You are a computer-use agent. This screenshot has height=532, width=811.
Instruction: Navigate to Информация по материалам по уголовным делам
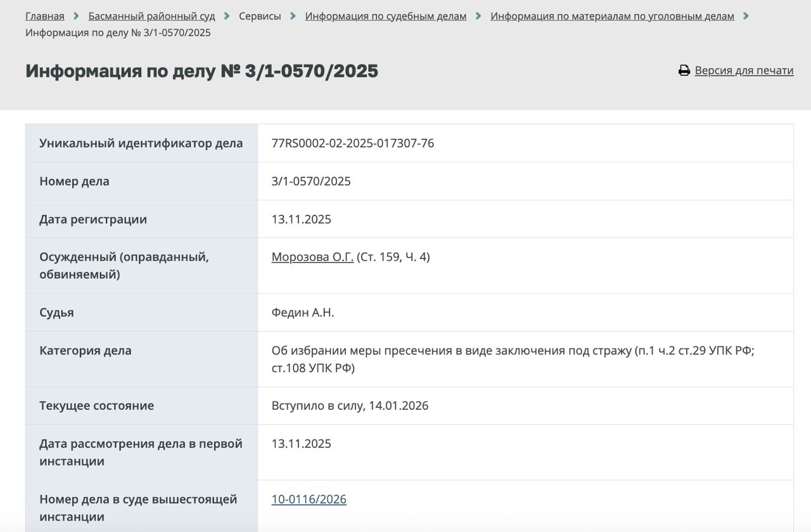click(x=612, y=16)
